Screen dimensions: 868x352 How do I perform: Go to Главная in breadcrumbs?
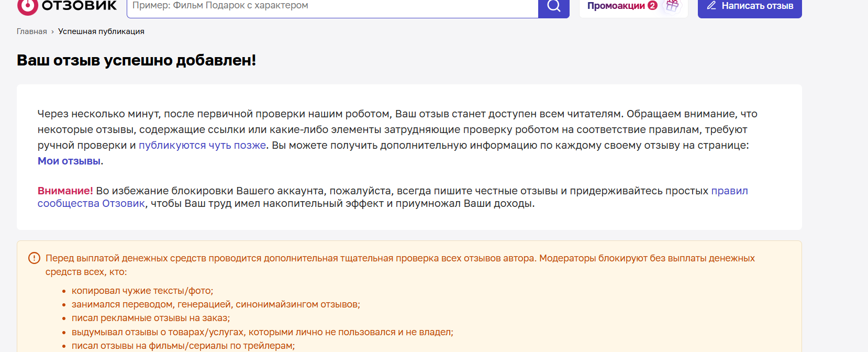32,31
